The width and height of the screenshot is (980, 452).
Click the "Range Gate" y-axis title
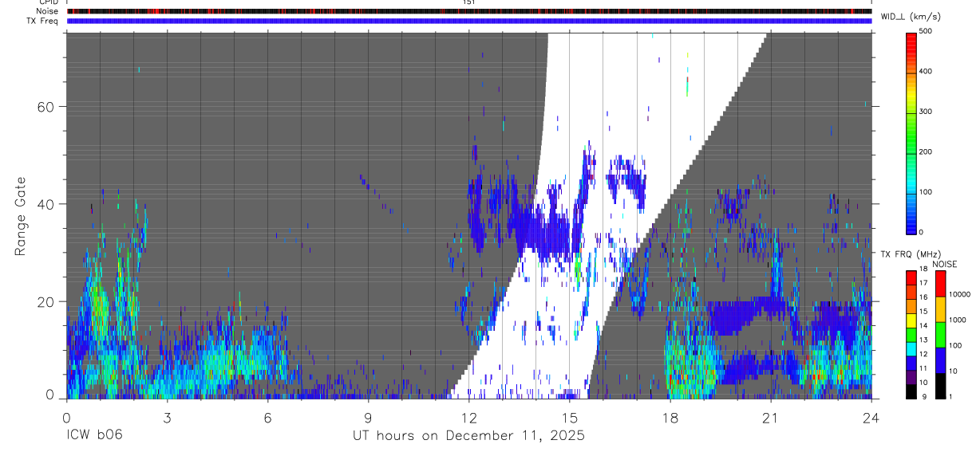(x=21, y=216)
